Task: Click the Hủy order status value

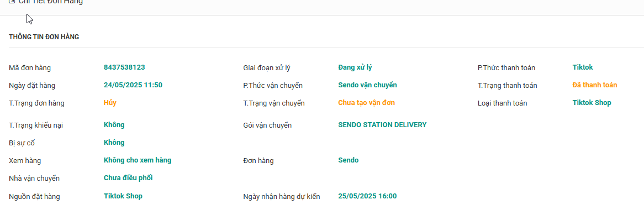Action: pos(110,103)
